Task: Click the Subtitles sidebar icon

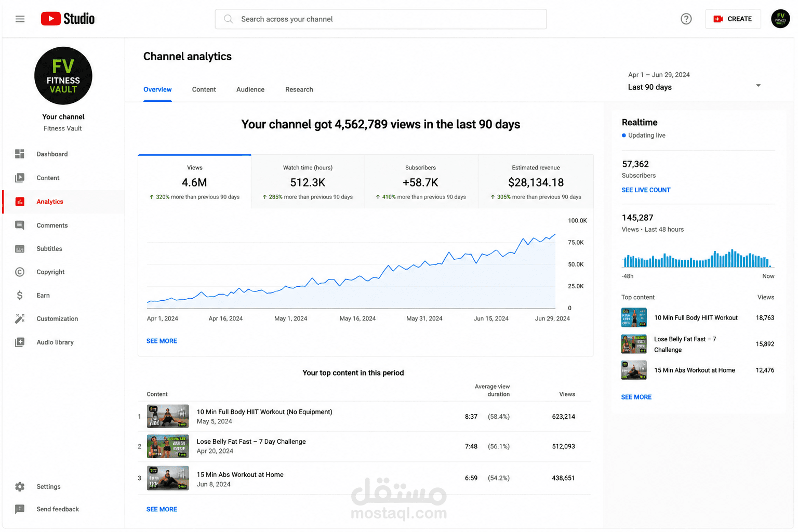Action: [20, 249]
